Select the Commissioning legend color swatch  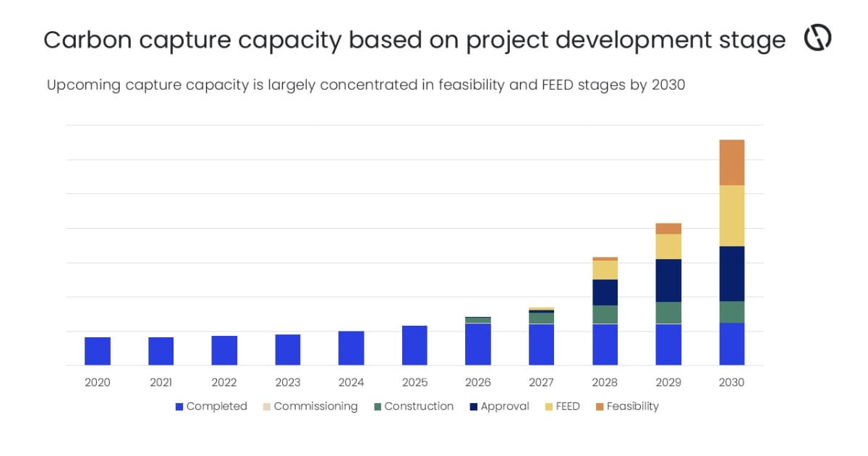[x=267, y=407]
